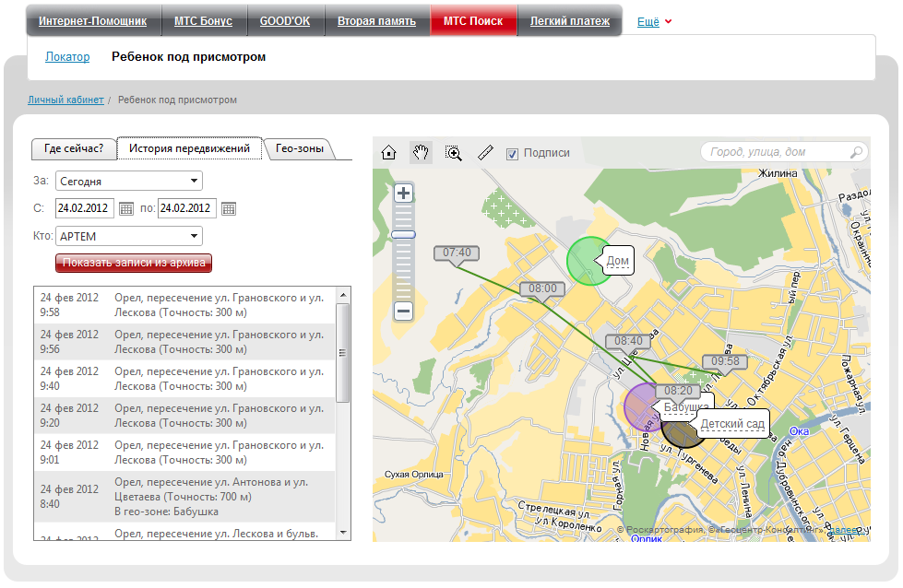Open the АРТЕМ person dropdown

129,236
